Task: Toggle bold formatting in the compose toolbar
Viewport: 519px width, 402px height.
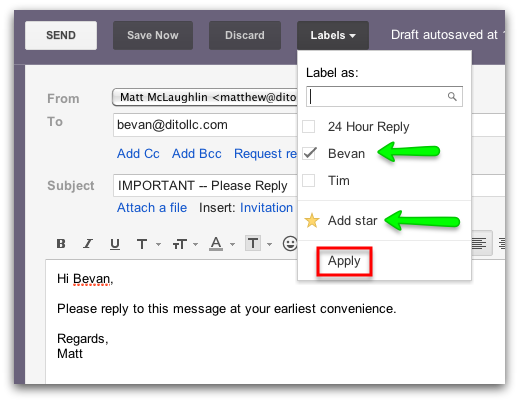Action: pyautogui.click(x=61, y=244)
